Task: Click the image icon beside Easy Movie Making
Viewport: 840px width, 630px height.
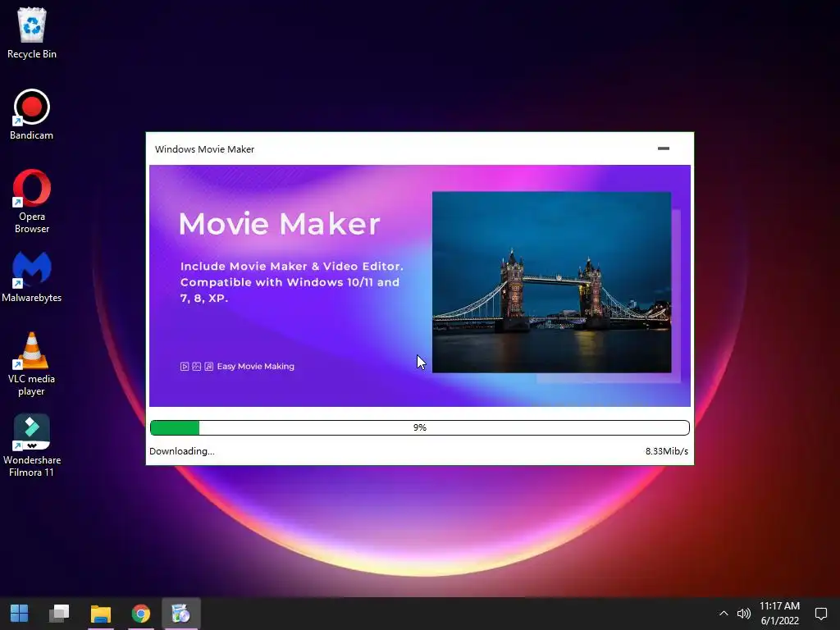Action: point(197,367)
